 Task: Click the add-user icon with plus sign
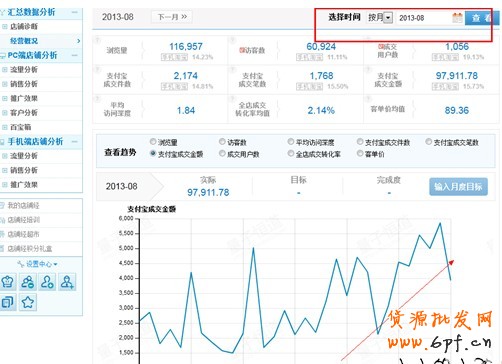[x=67, y=282]
